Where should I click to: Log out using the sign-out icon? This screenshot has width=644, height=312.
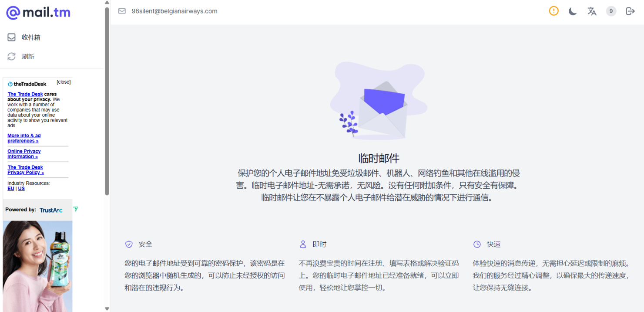click(630, 11)
